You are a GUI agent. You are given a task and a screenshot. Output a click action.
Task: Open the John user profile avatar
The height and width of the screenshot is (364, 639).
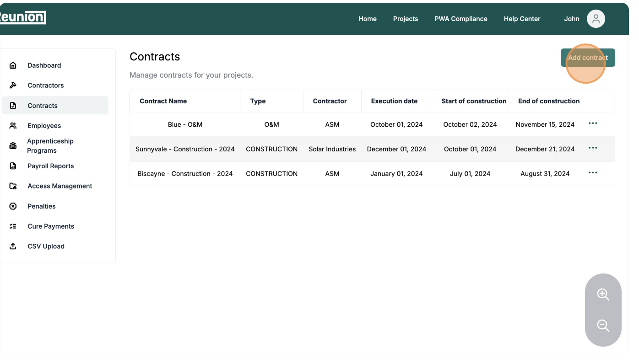(x=596, y=19)
